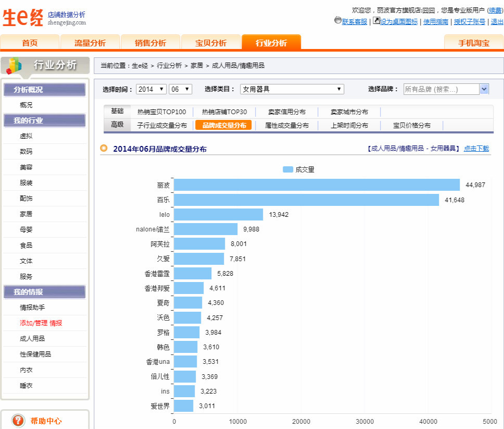Viewport: 504px width, 429px height.
Task: Open 添加/管理 情报 in sidebar
Action: [x=41, y=323]
